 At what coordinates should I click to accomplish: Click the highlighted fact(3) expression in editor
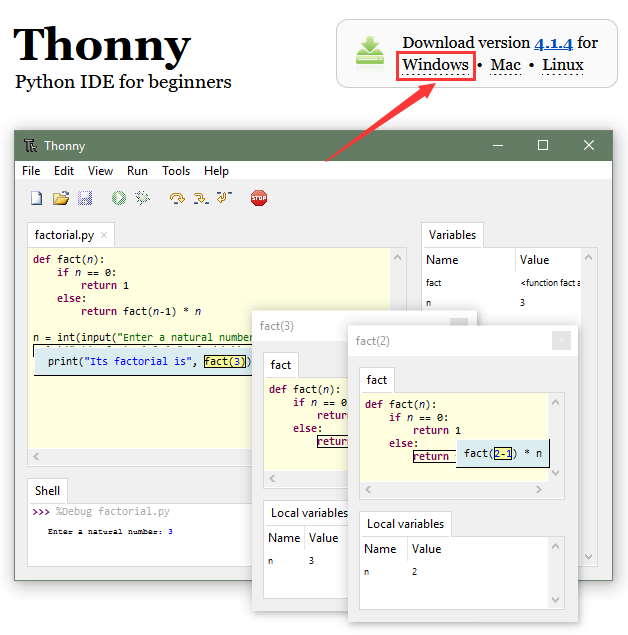coord(225,361)
